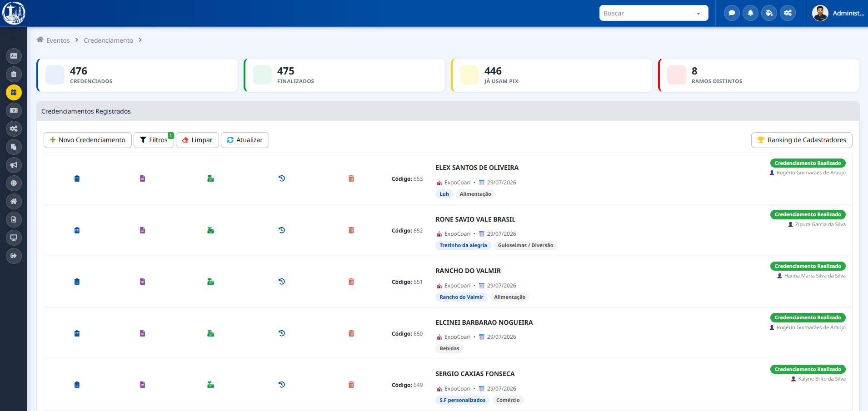Click the organization logo in top-left corner

pyautogui.click(x=14, y=13)
